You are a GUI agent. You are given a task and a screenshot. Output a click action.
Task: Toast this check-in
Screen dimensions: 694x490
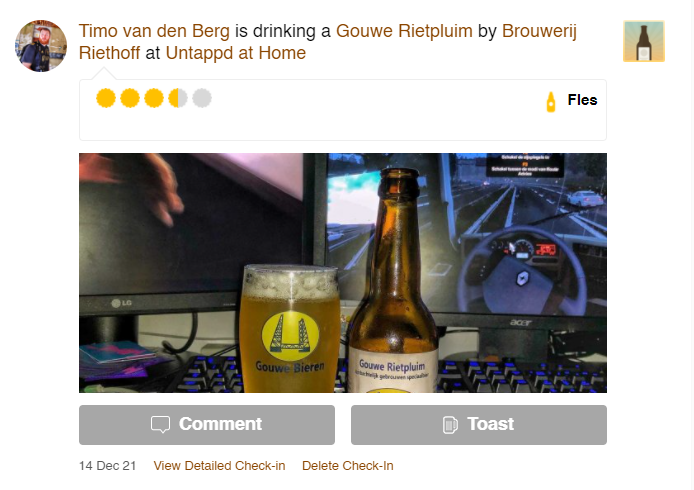pyautogui.click(x=479, y=424)
